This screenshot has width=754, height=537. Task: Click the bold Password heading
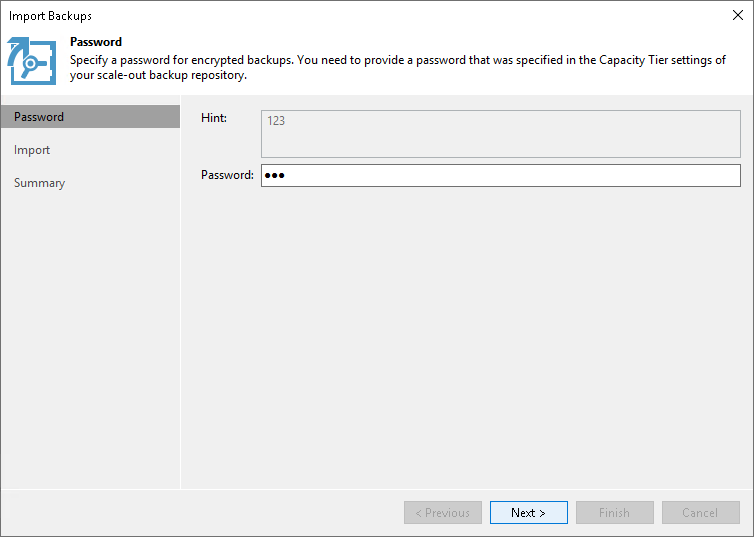(x=96, y=43)
